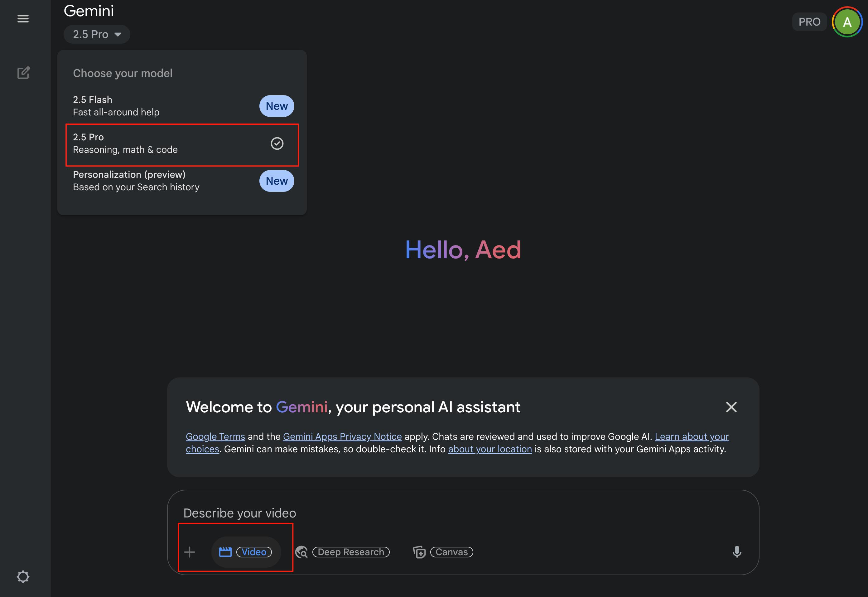
Task: Start a new chat with pencil icon
Action: click(23, 73)
